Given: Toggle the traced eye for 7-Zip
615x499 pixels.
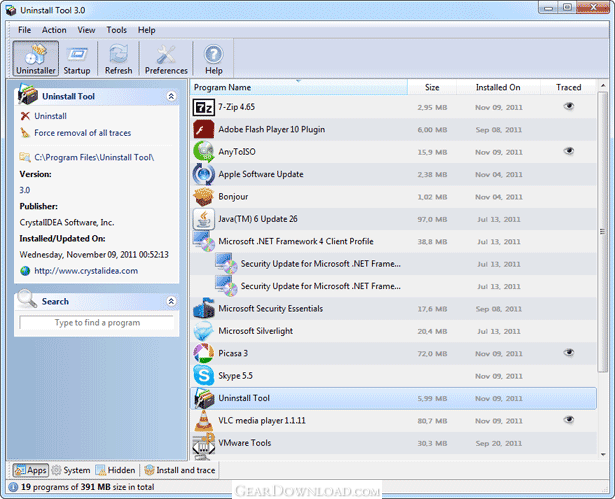Looking at the screenshot, I should (568, 106).
